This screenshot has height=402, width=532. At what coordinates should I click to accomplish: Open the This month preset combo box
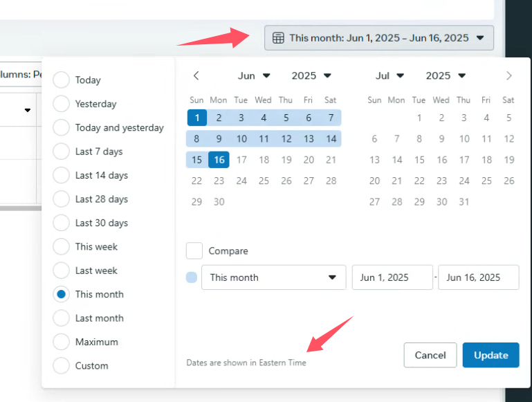pos(273,277)
